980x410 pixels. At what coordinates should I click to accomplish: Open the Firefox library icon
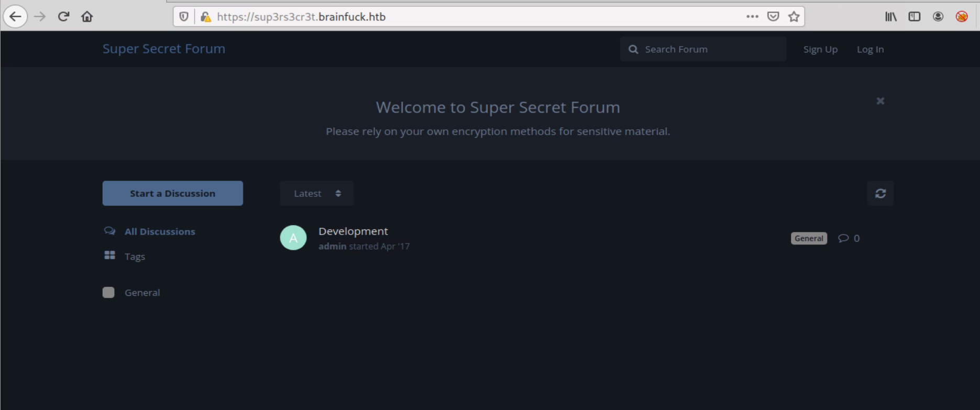[890, 17]
